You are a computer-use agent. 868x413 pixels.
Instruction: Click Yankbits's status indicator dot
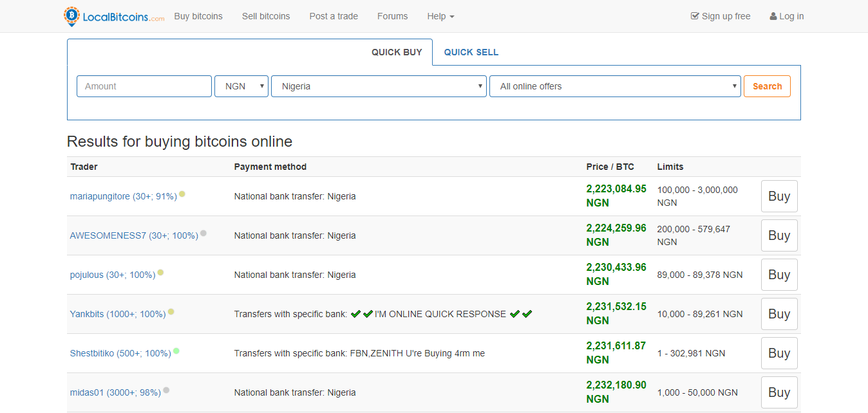(x=171, y=311)
